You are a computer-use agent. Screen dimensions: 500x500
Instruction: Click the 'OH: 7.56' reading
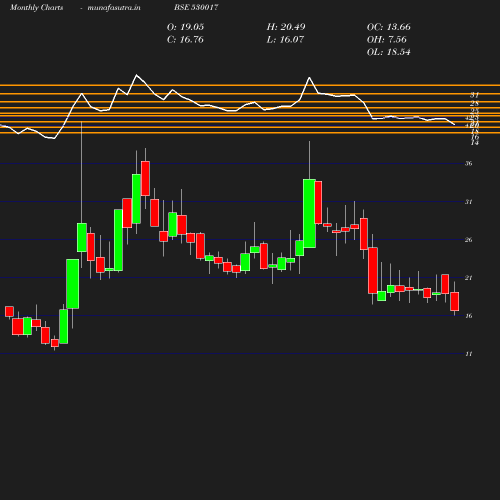point(387,40)
